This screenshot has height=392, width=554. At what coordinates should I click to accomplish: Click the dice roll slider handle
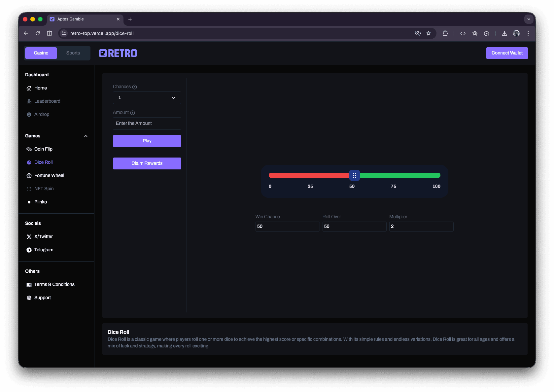click(x=354, y=175)
